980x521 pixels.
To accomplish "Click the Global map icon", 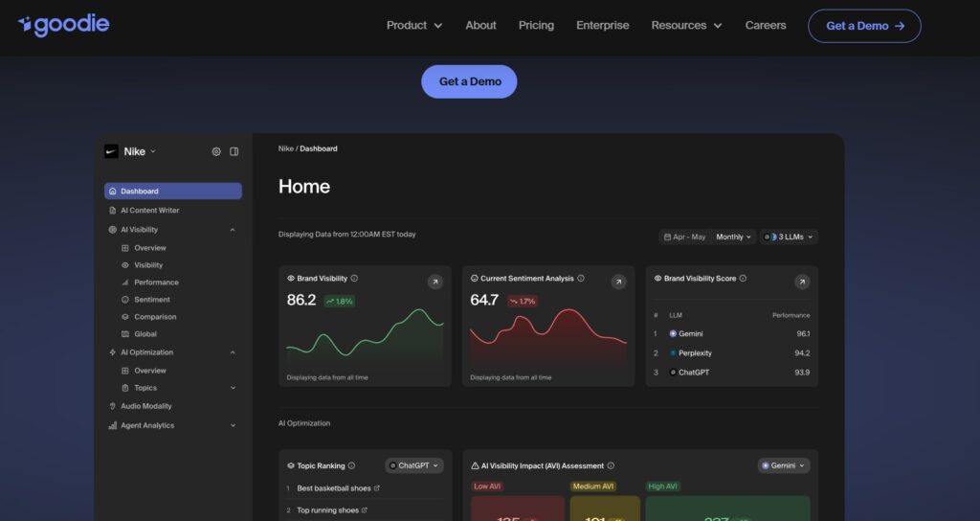I will [x=125, y=334].
